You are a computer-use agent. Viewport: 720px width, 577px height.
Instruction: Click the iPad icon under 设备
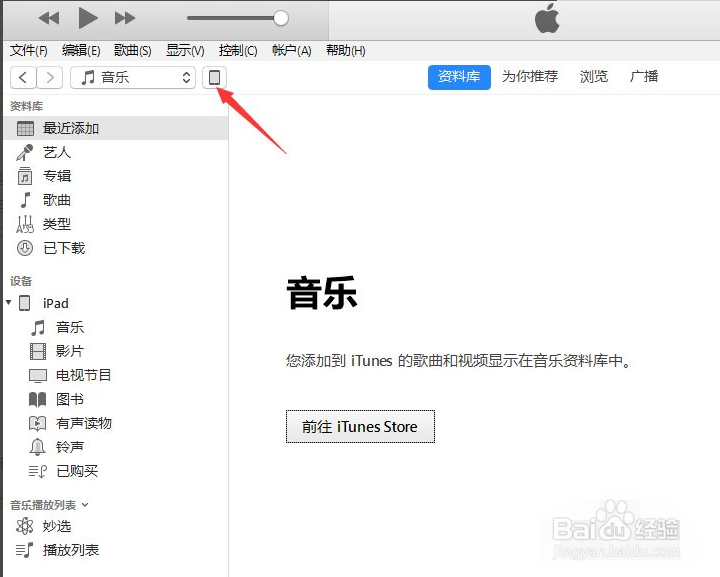(x=25, y=303)
